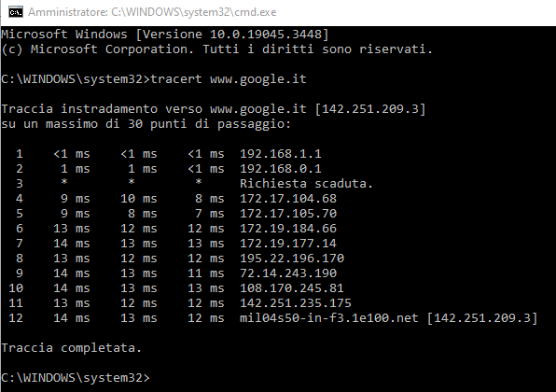The image size is (556, 392).
Task: Click hop 7 address 172.19.177.14
Action: pos(288,244)
